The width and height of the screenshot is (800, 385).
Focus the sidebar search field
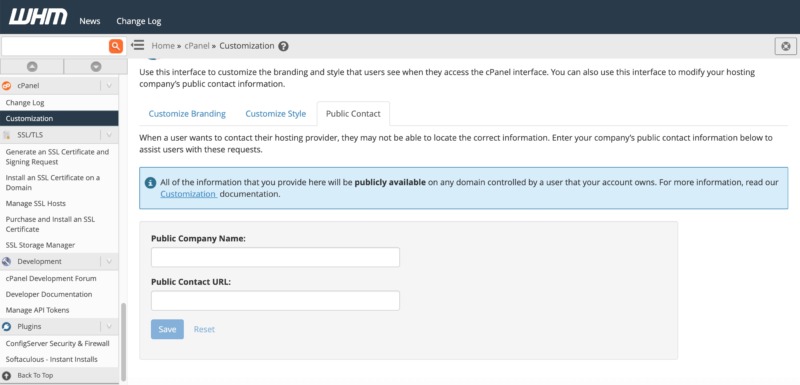point(55,46)
